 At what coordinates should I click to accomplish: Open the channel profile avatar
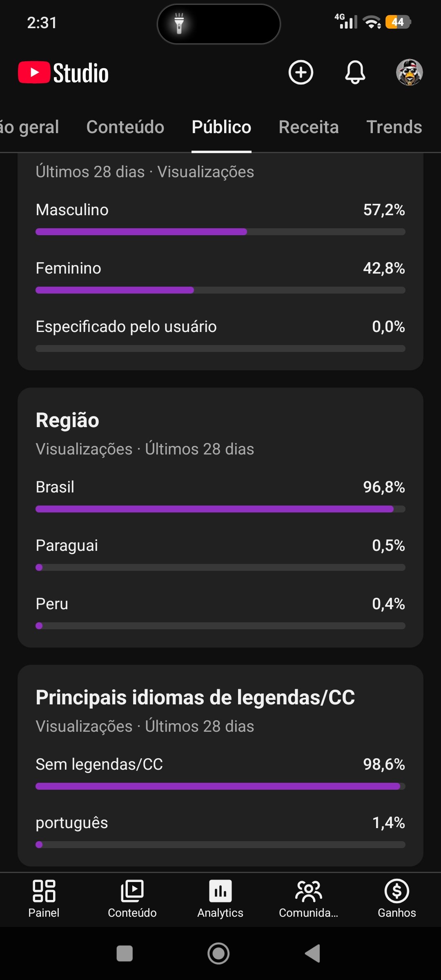(x=410, y=73)
